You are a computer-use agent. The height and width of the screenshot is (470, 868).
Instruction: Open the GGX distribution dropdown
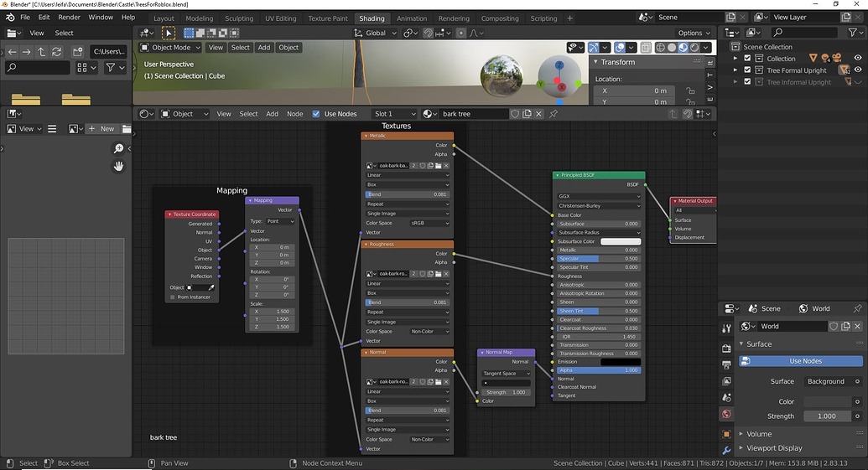(599, 196)
